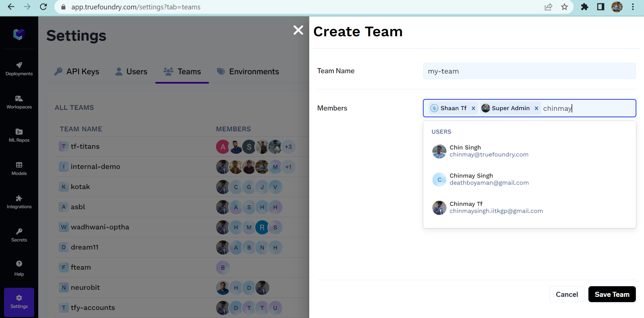The height and width of the screenshot is (318, 644).
Task: Open Models in the sidebar
Action: [19, 169]
